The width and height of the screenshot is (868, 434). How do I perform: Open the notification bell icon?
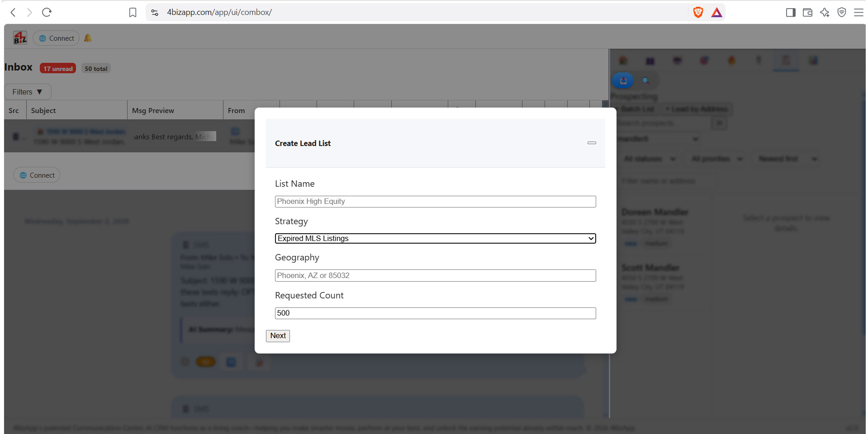[88, 38]
